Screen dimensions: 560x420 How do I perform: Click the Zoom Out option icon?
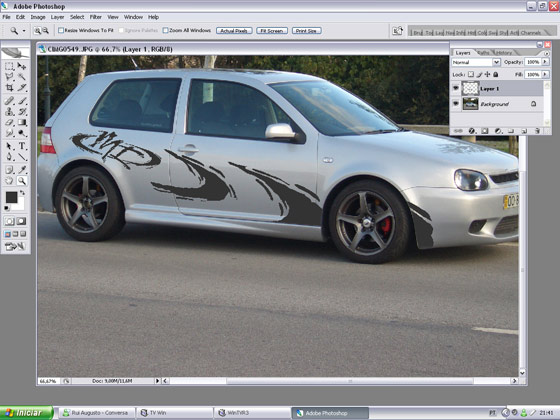[46, 31]
